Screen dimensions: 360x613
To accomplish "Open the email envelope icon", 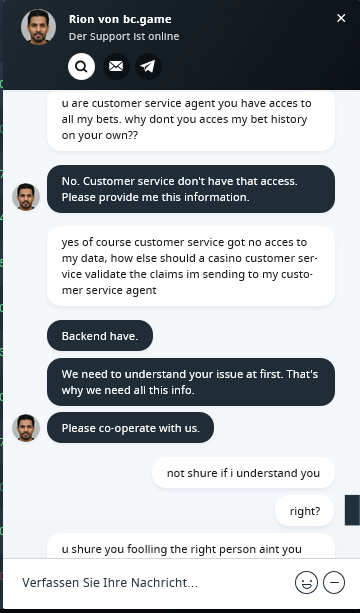I will tap(116, 66).
